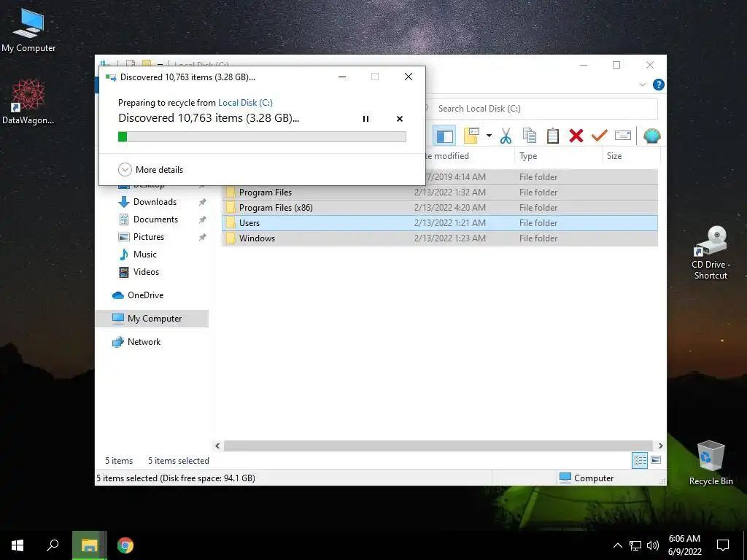The height and width of the screenshot is (560, 747).
Task: Click the Local Disk (C:) link in dialog
Action: [245, 102]
